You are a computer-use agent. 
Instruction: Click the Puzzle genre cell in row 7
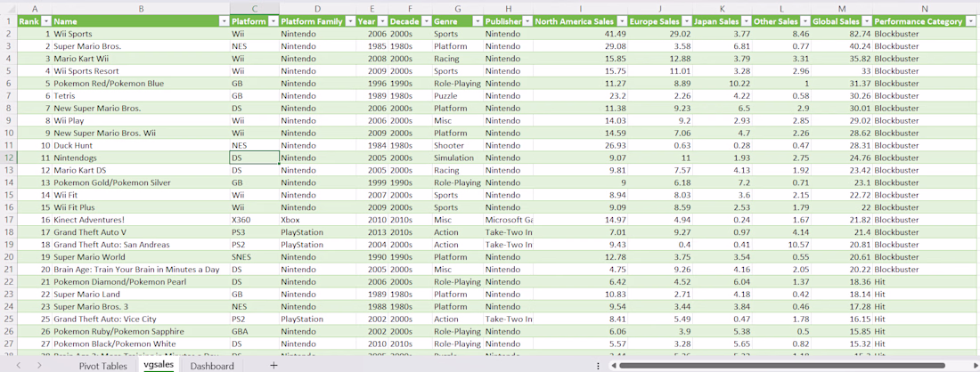pos(458,96)
